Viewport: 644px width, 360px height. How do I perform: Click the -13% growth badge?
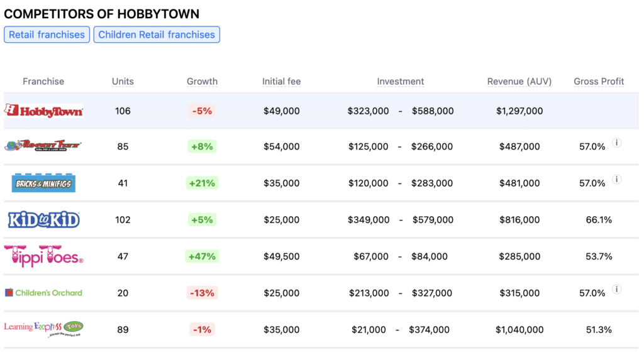202,293
